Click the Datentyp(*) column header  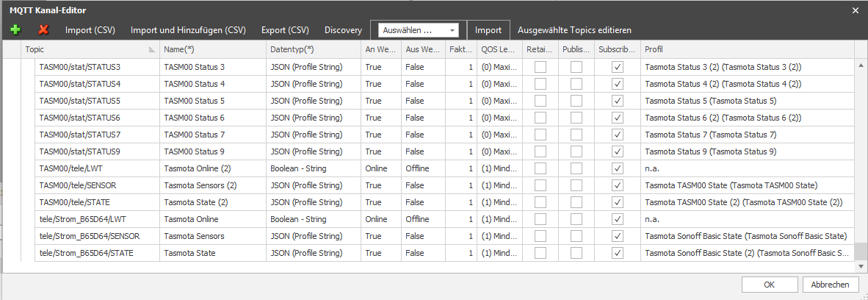click(x=314, y=49)
